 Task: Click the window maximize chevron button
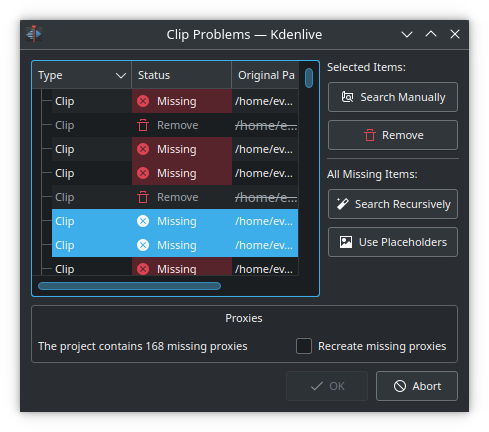point(431,34)
